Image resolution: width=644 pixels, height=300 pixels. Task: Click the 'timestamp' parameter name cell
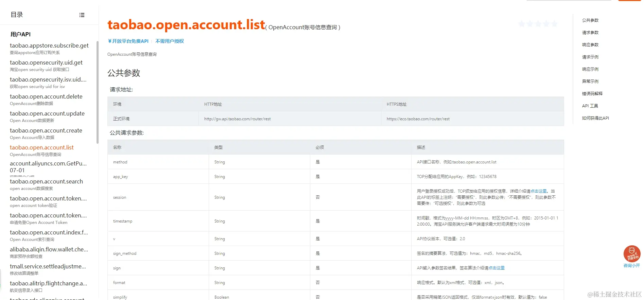(158, 221)
